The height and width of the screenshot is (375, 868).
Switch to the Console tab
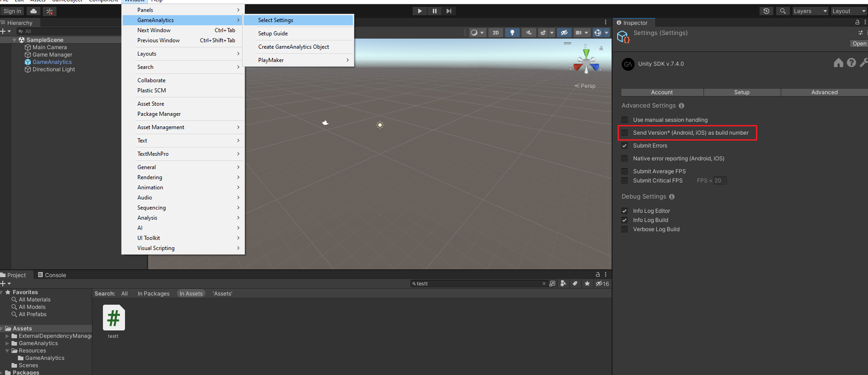click(52, 275)
